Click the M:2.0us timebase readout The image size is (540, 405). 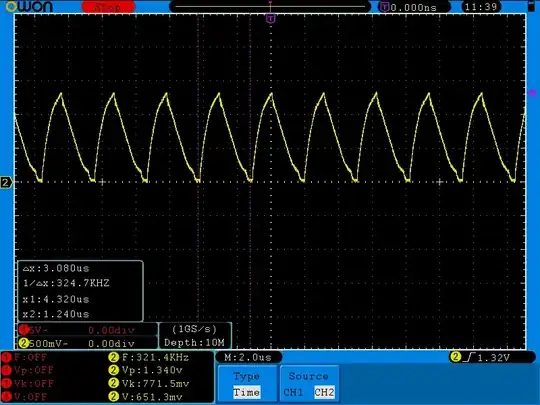pos(248,357)
